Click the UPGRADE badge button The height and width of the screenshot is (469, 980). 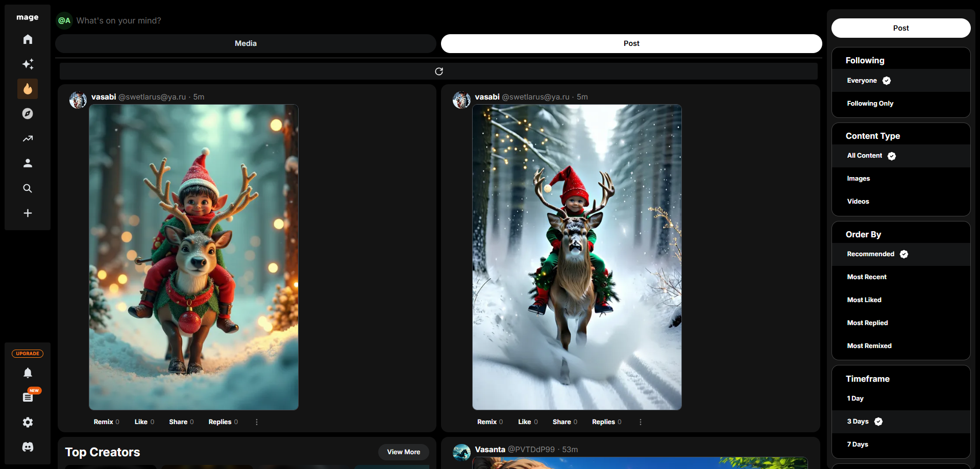28,354
